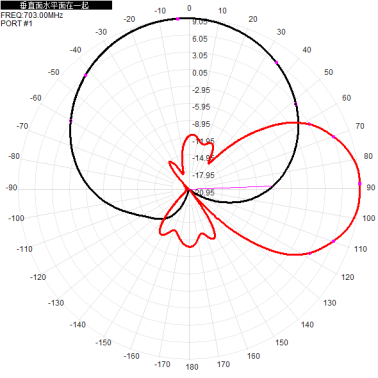
Task: Click the '-140' angle label
Action: 78,325
